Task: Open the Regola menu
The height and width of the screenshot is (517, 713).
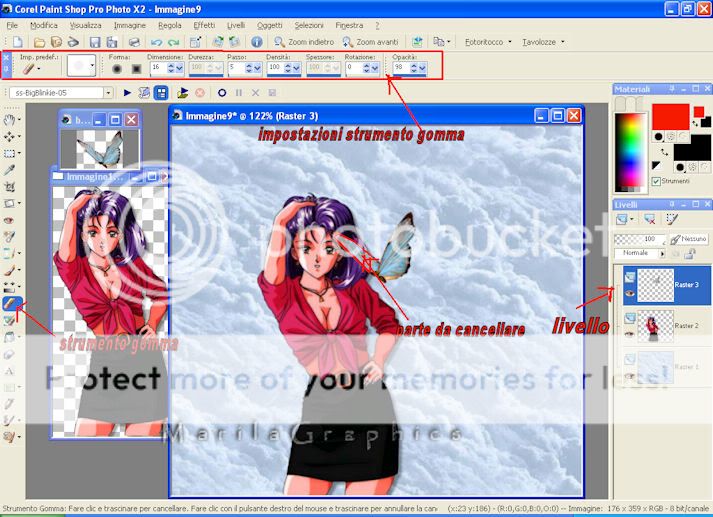Action: (x=170, y=25)
